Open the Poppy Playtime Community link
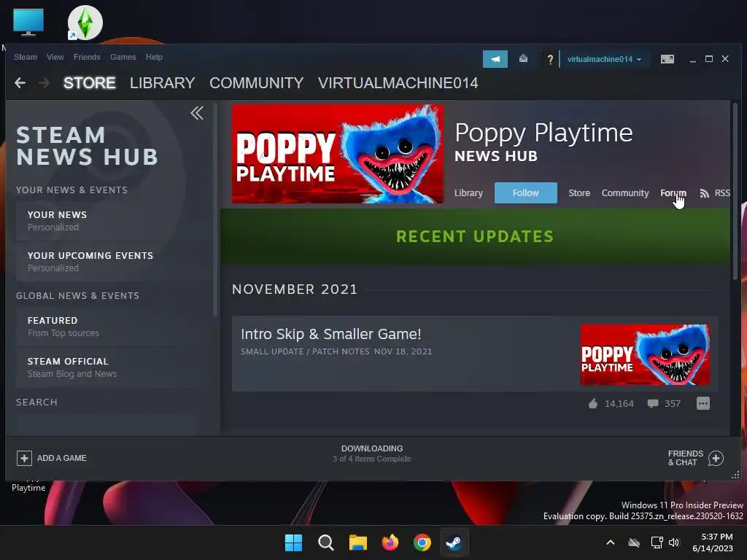Viewport: 747px width, 560px height. [625, 192]
